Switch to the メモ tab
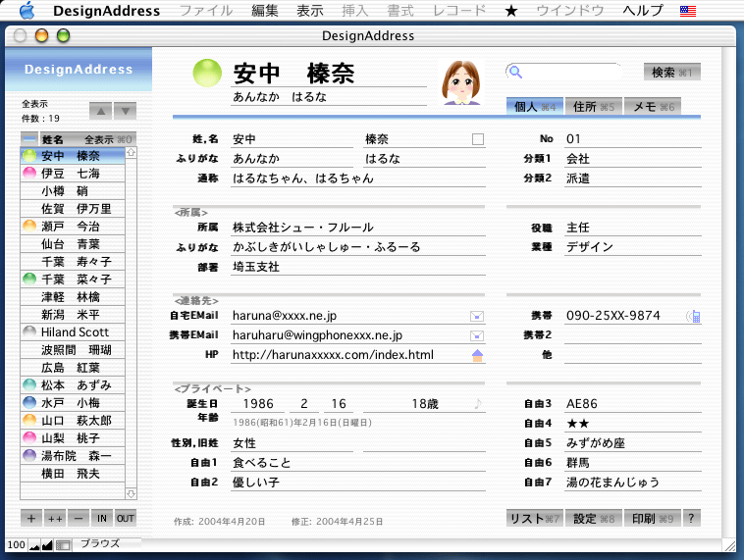This screenshot has width=744, height=560. click(653, 107)
